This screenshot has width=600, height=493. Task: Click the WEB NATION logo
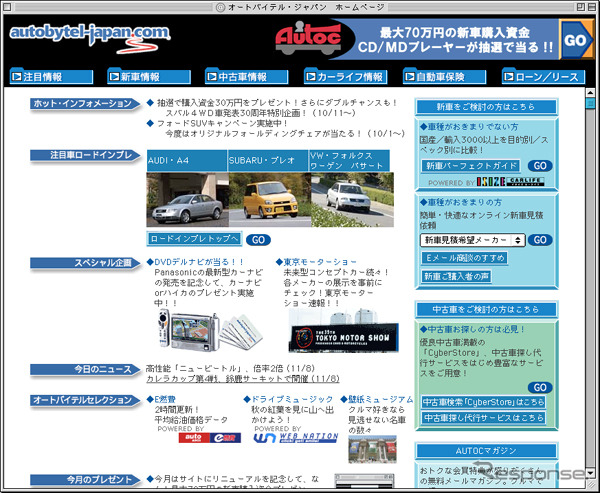296,438
